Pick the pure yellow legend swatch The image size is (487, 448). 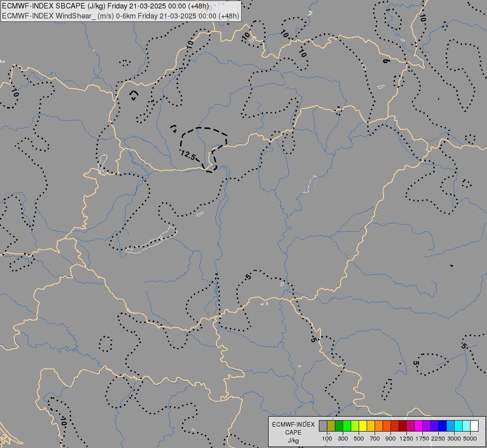coord(363,426)
